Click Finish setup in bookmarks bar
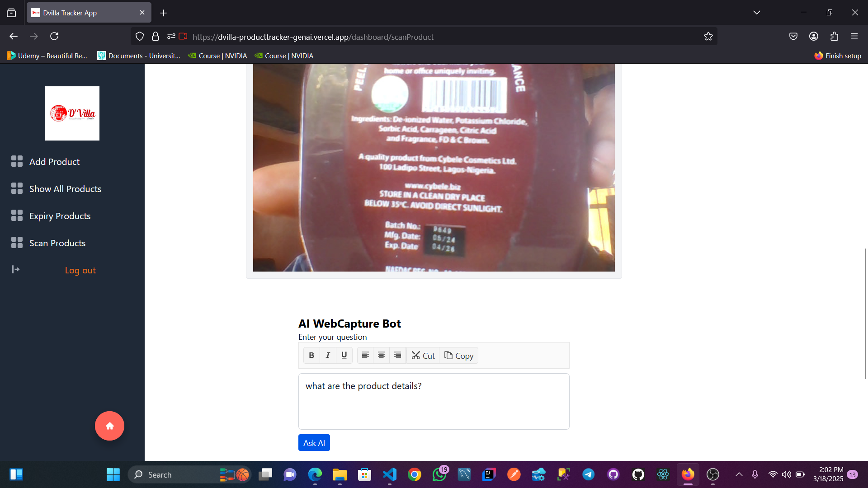Screen dimensions: 868x488 838,56
